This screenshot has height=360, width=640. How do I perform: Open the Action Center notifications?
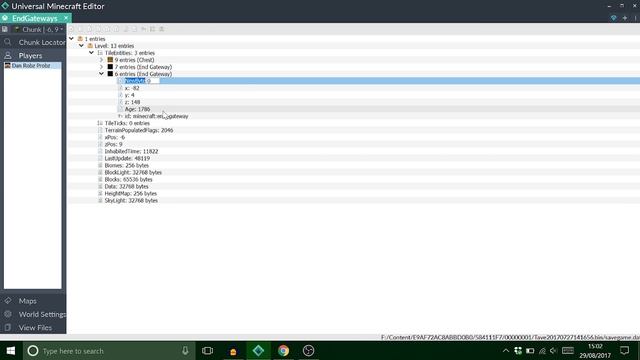pyautogui.click(x=624, y=351)
